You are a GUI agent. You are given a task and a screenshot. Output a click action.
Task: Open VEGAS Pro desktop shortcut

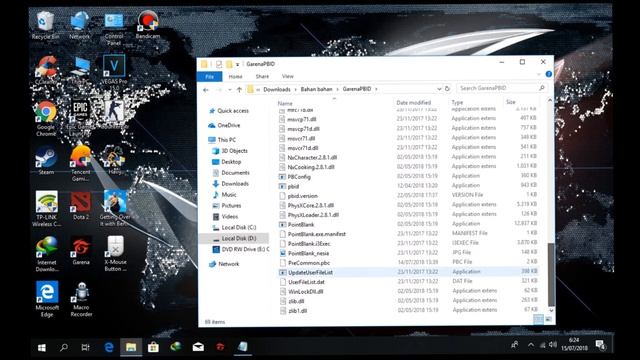coord(114,73)
